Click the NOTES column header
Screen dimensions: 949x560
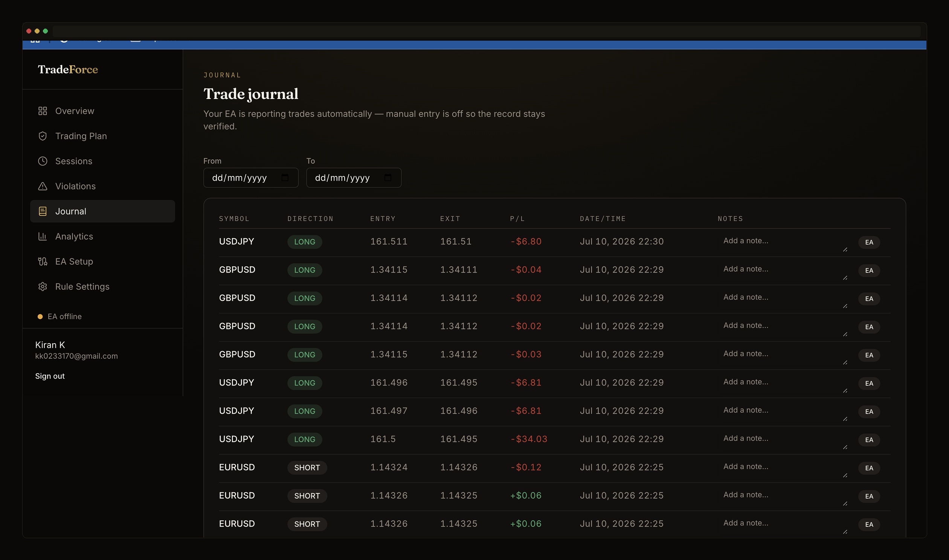(x=730, y=219)
